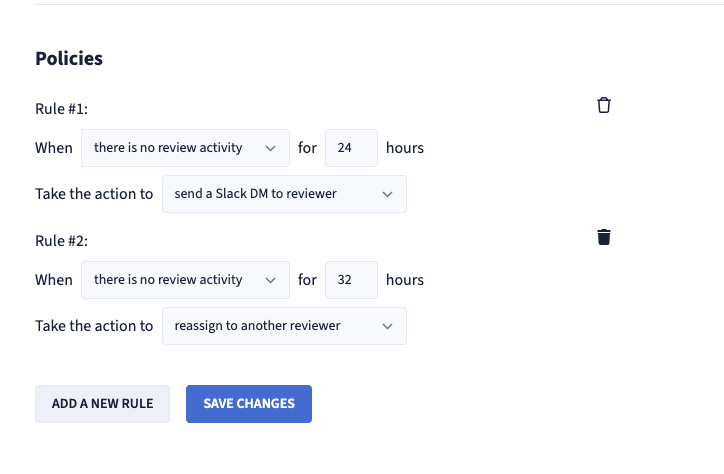Click the blue SAVE CHANGES button
Viewport: 724px width, 474px height.
[249, 404]
